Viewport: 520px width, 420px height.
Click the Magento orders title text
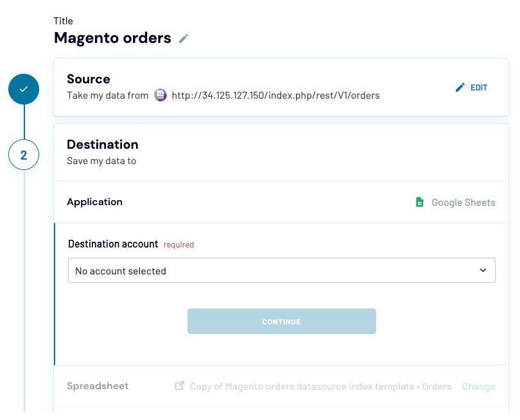point(112,38)
